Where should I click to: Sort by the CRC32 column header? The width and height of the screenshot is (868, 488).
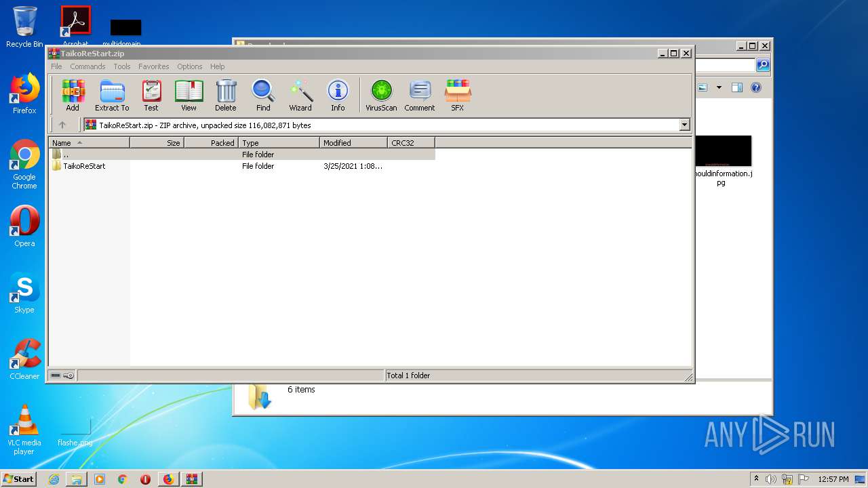411,143
